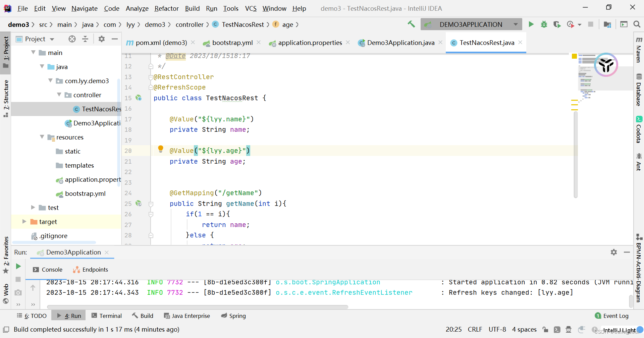Open the Spring tool window
Viewport: 644px width, 338px height.
(233, 316)
